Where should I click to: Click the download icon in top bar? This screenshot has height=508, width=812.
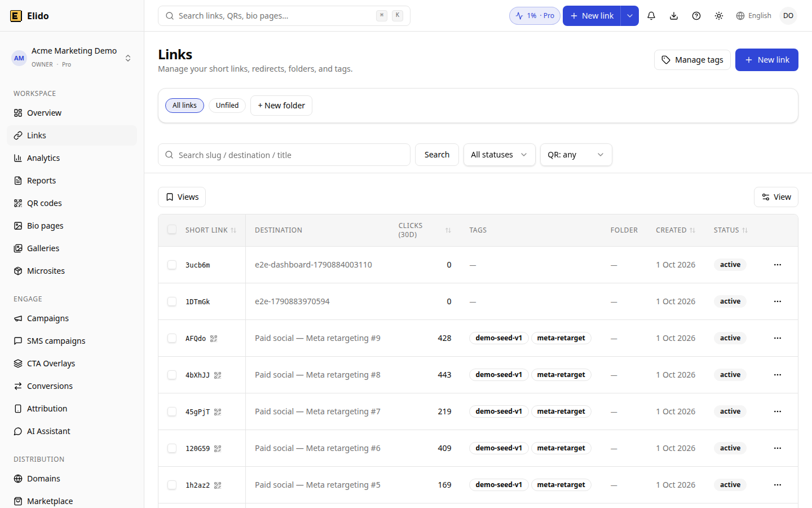pos(674,16)
